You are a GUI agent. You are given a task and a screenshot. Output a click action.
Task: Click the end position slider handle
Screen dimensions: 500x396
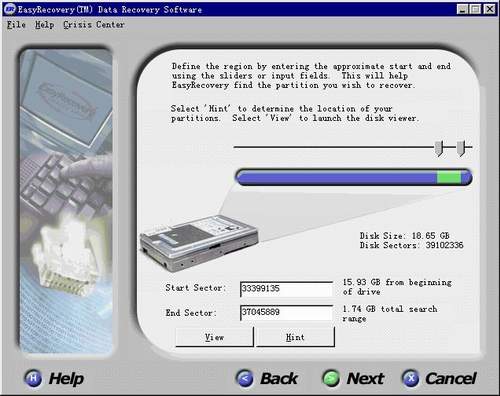(x=460, y=148)
